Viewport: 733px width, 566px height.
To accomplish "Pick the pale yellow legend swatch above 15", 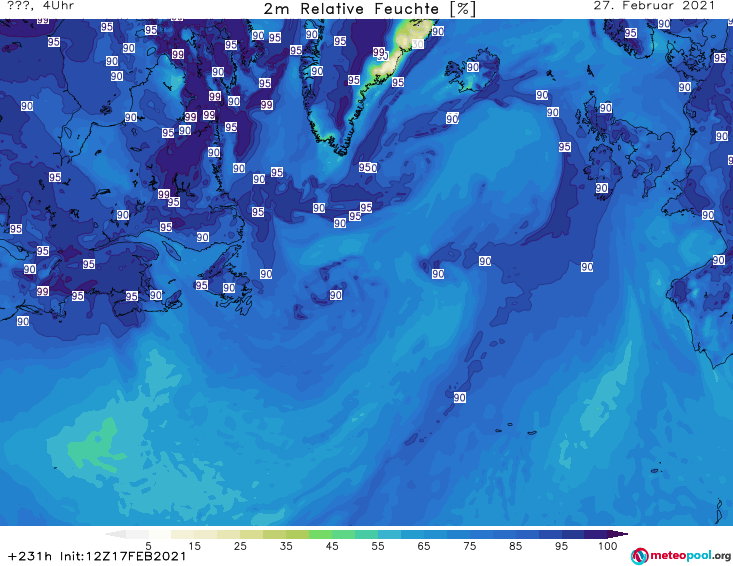I will 183,534.
